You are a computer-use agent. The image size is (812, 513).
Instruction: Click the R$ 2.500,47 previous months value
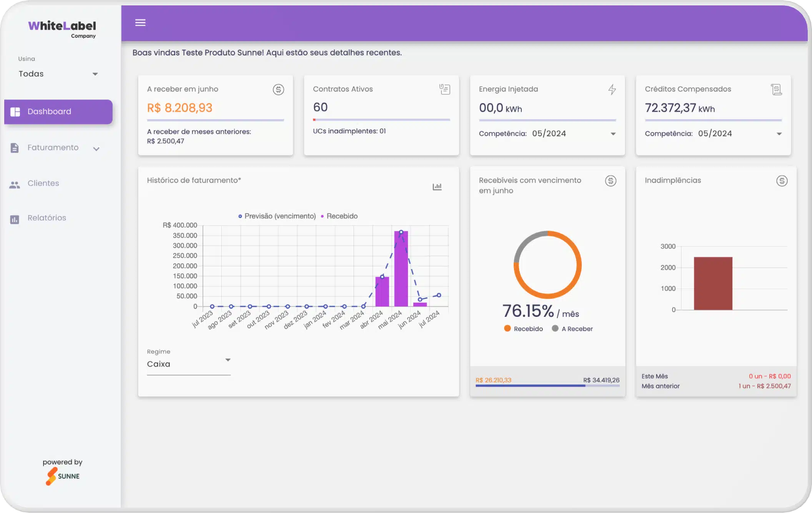166,141
